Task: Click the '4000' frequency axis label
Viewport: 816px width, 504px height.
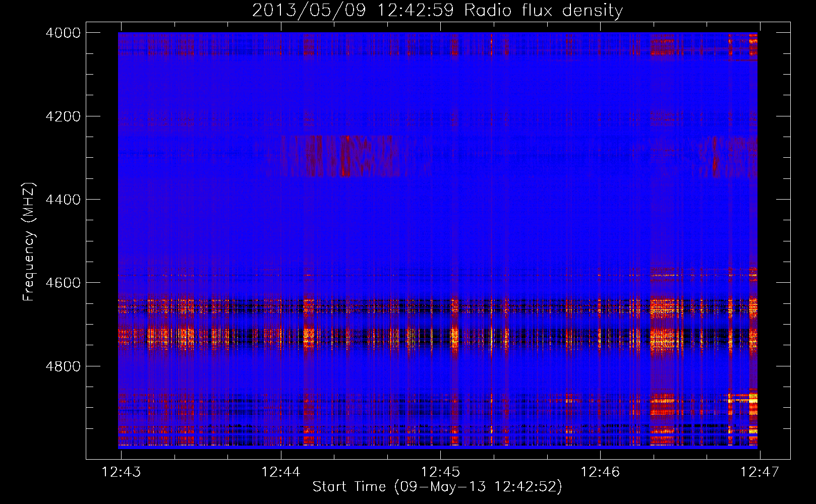Action: [63, 33]
